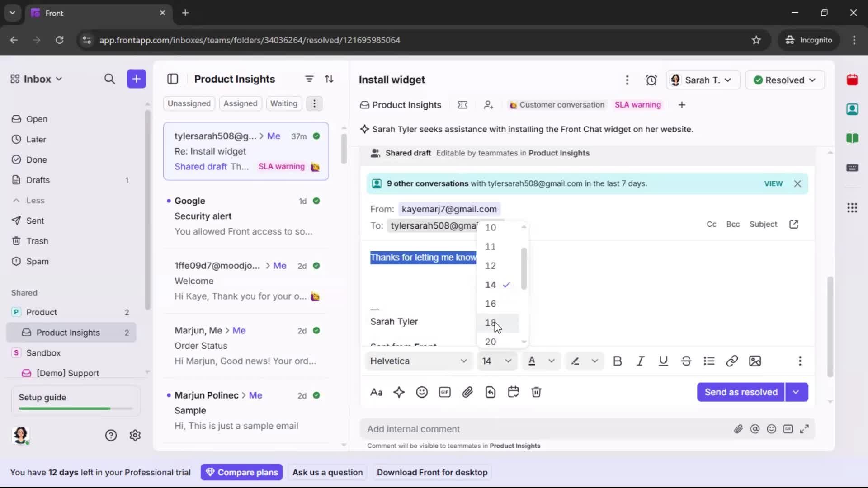The width and height of the screenshot is (868, 488).
Task: Switch to the Waiting tab
Action: 283,103
